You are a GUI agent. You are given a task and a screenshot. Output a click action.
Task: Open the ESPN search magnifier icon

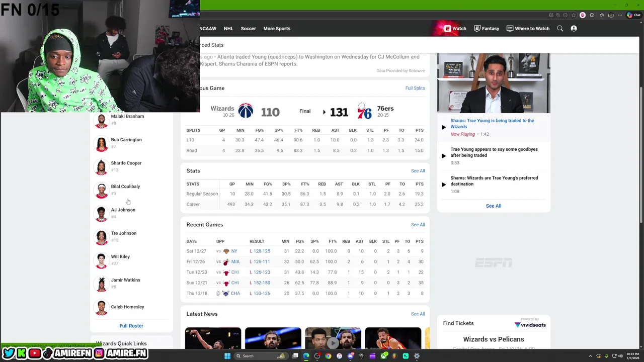(560, 29)
